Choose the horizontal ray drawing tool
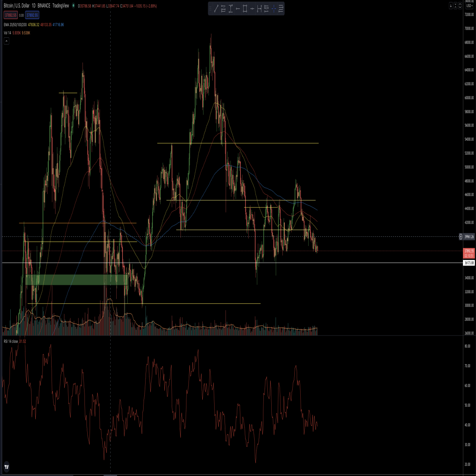Image resolution: width=476 pixels, height=476 pixels. [238, 8]
